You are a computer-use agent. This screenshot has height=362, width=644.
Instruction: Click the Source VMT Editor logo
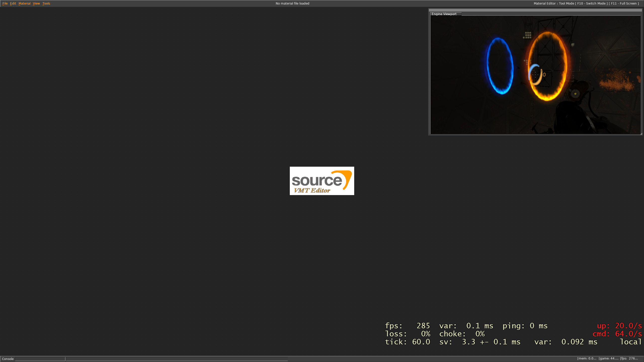click(x=322, y=181)
